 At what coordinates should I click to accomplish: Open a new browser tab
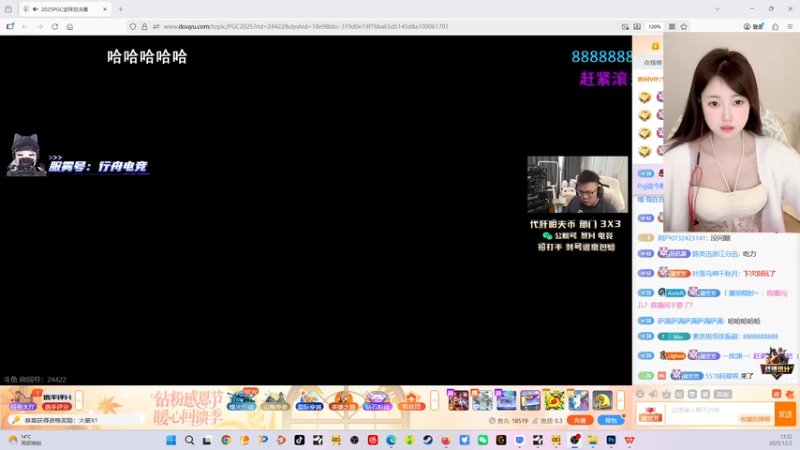(x=120, y=9)
